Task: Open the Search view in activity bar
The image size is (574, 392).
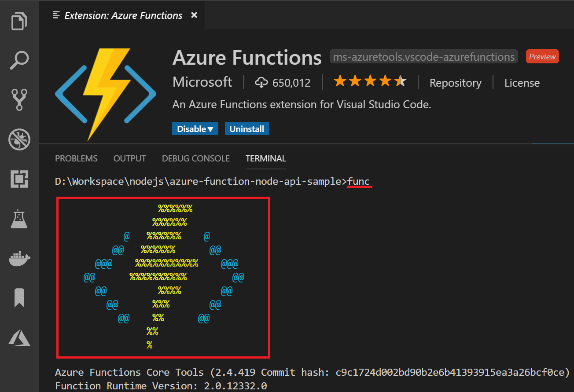Action: (19, 60)
